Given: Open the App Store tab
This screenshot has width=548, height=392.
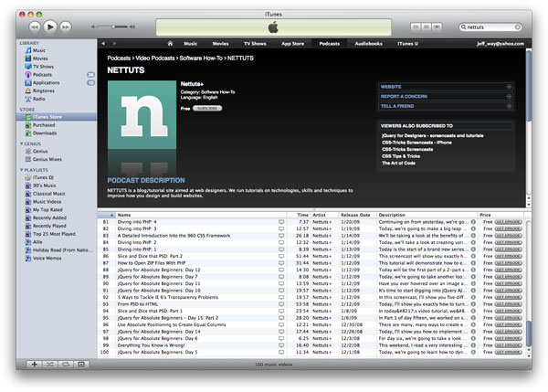Looking at the screenshot, I should point(292,44).
